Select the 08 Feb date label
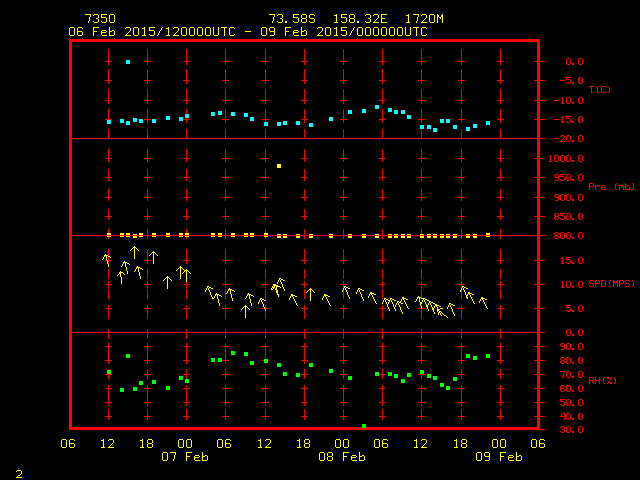This screenshot has width=640, height=480. tap(342, 456)
